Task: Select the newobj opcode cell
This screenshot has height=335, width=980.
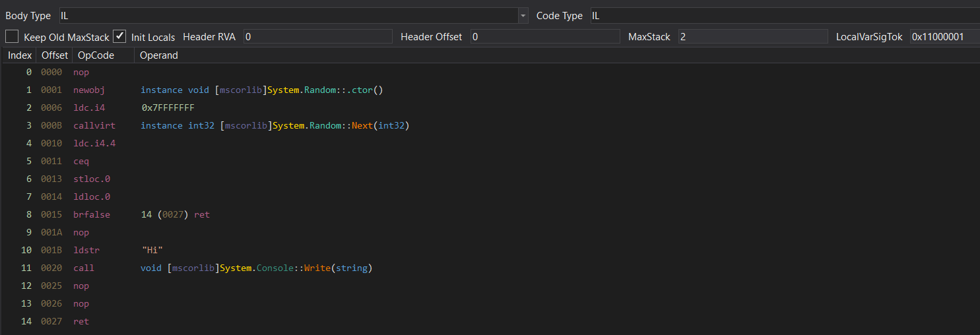Action: click(x=89, y=90)
